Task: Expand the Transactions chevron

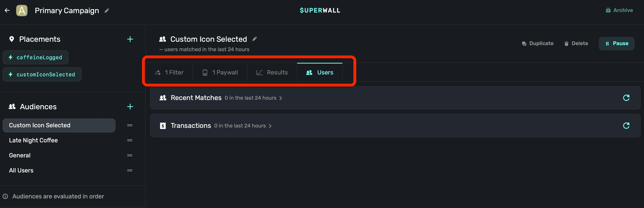Action: tap(270, 126)
